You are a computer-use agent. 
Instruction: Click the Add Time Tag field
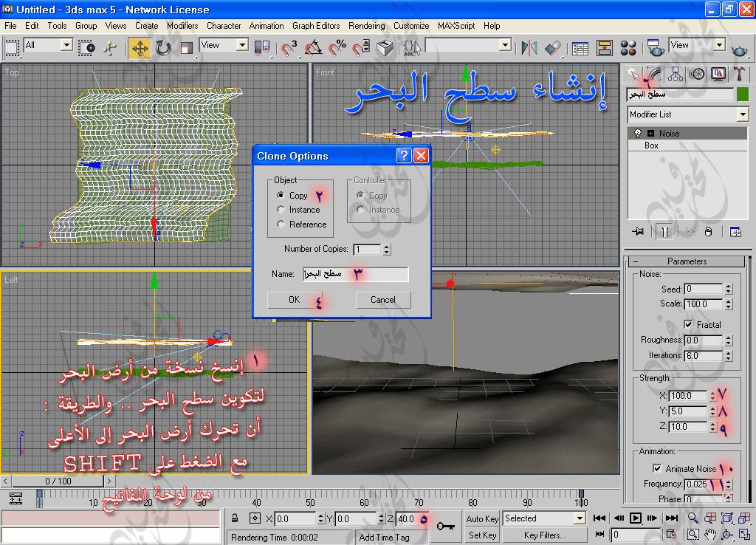tap(391, 537)
